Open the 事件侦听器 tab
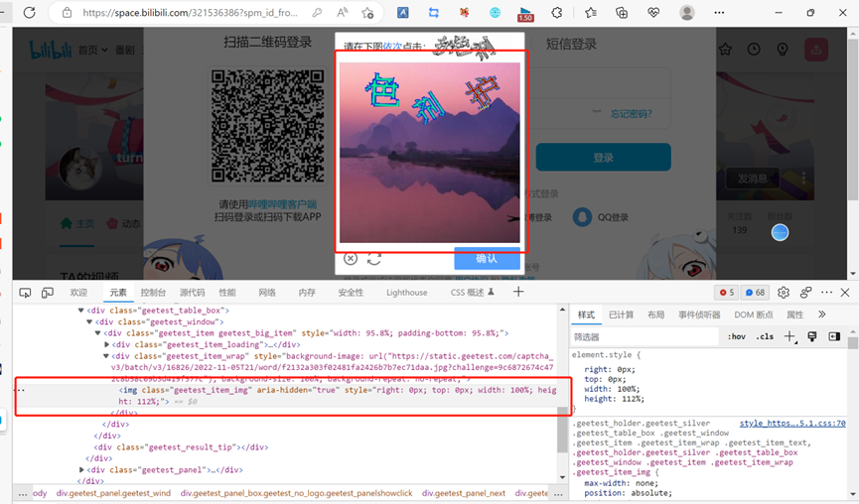This screenshot has height=504, width=859. (699, 315)
